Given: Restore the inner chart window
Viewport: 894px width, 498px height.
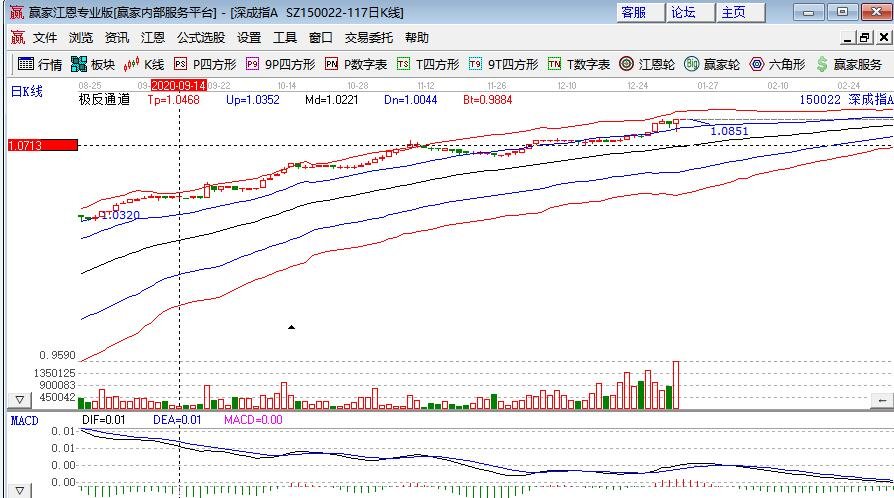Looking at the screenshot, I should point(865,38).
